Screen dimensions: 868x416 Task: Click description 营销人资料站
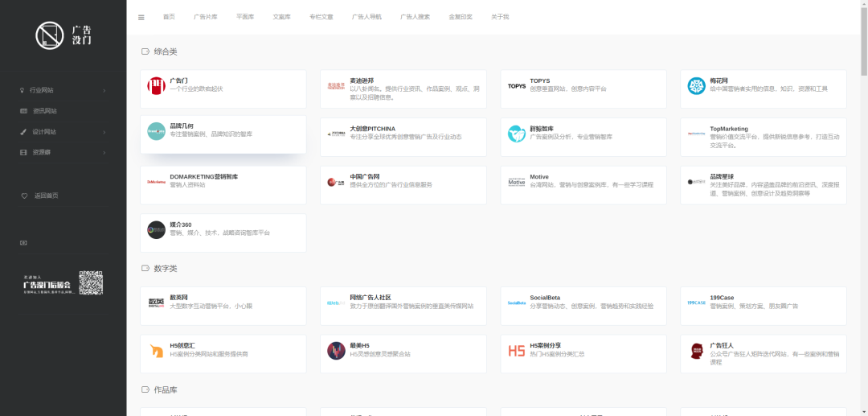point(187,185)
